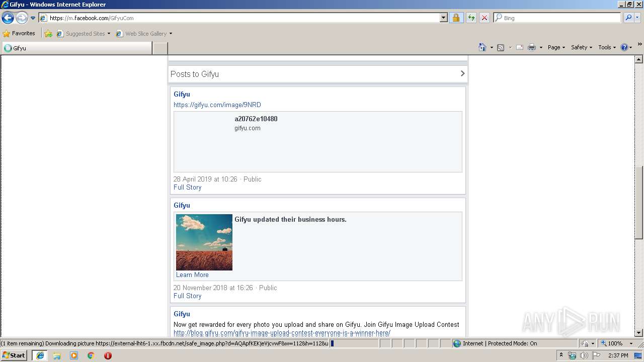The height and width of the screenshot is (362, 644).
Task: Click Internet Explorer taskbar icon
Action: click(x=40, y=355)
